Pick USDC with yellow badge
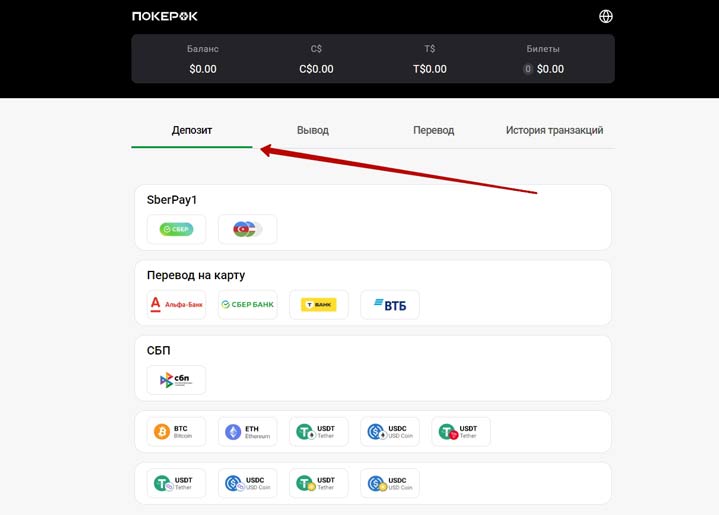The width and height of the screenshot is (719, 515). point(390,483)
